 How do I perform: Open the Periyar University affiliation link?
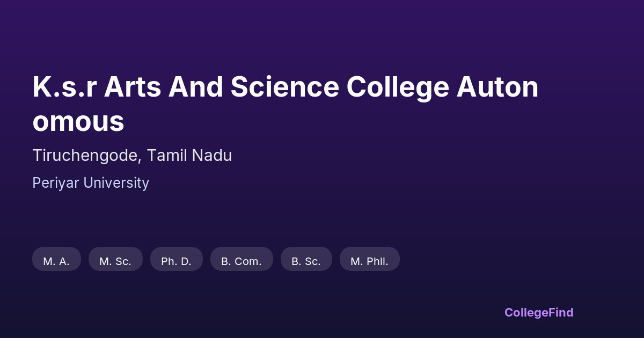[x=91, y=183]
